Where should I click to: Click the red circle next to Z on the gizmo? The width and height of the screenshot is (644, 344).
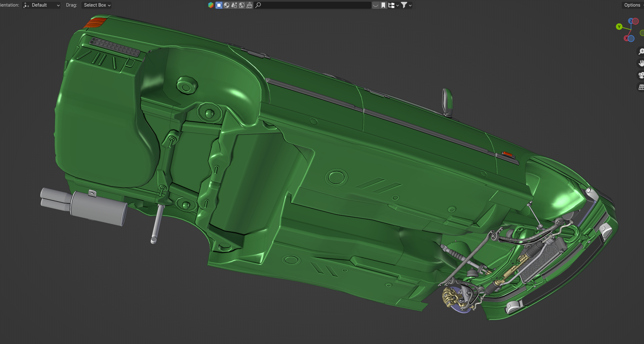635,21
